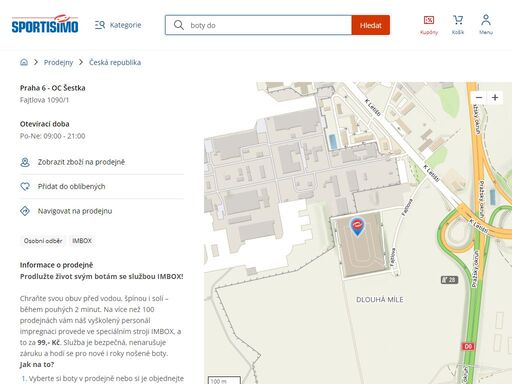Focus the search field containing "boty do"

coord(258,25)
